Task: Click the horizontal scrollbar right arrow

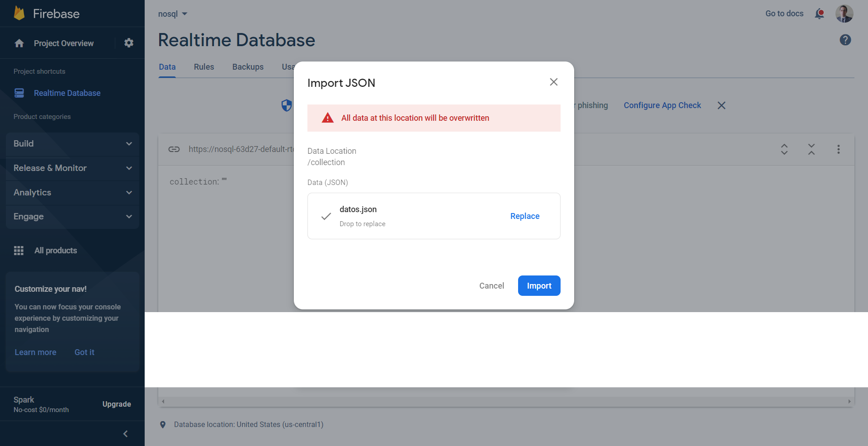Action: click(x=849, y=401)
